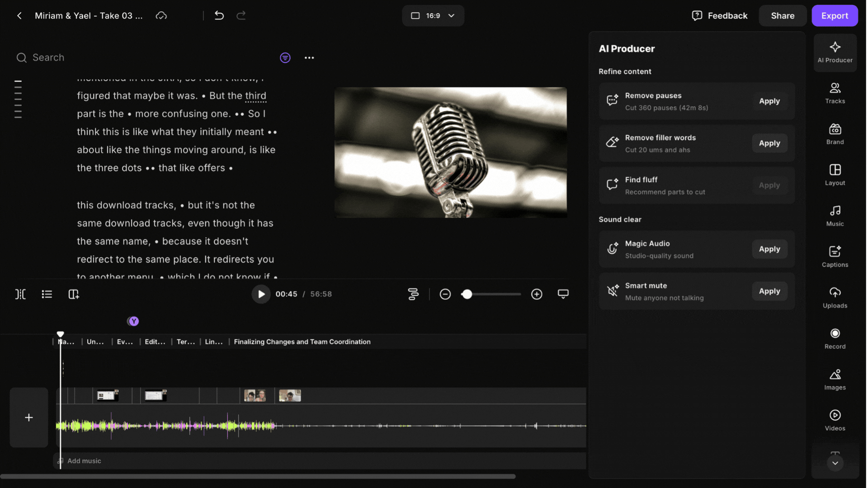Screen dimensions: 868x488
Task: Apply Remove filler words
Action: (769, 143)
